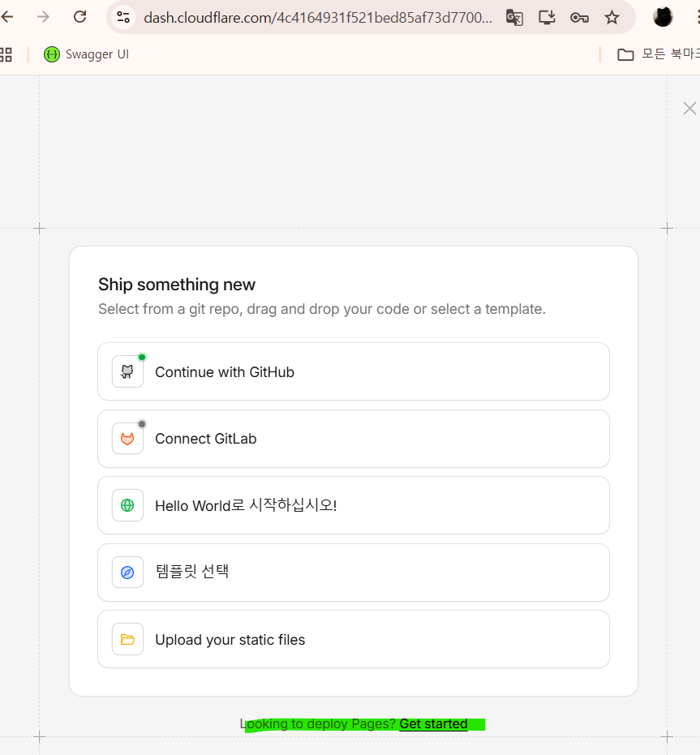Start with Hello World로 시작하십시오!
The height and width of the screenshot is (755, 700).
(x=354, y=505)
